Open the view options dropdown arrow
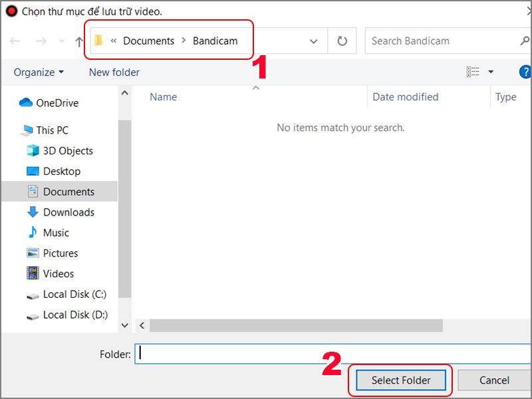The width and height of the screenshot is (532, 399). pyautogui.click(x=491, y=72)
